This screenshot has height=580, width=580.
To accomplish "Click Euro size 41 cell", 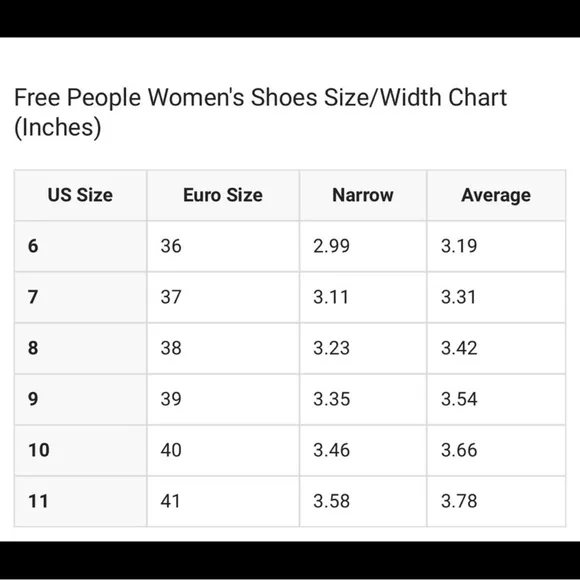I will [x=223, y=502].
